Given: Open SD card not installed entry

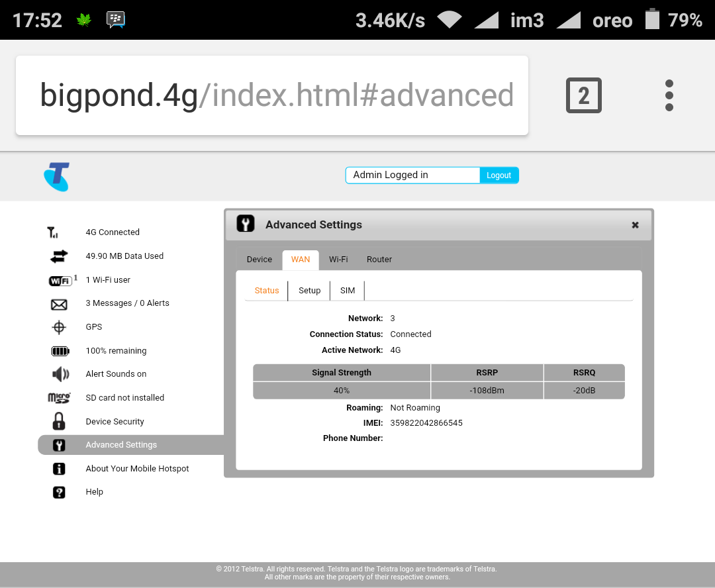Looking at the screenshot, I should (125, 398).
